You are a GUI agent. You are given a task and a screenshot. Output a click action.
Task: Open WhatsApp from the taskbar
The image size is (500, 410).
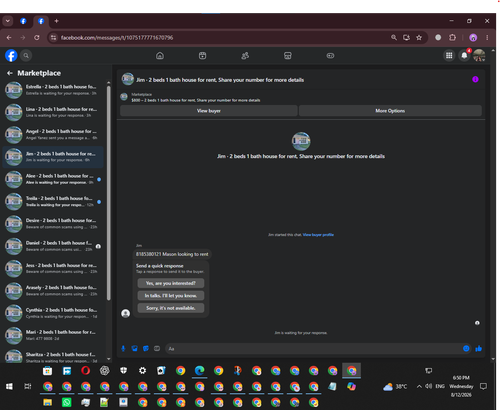coord(67,402)
